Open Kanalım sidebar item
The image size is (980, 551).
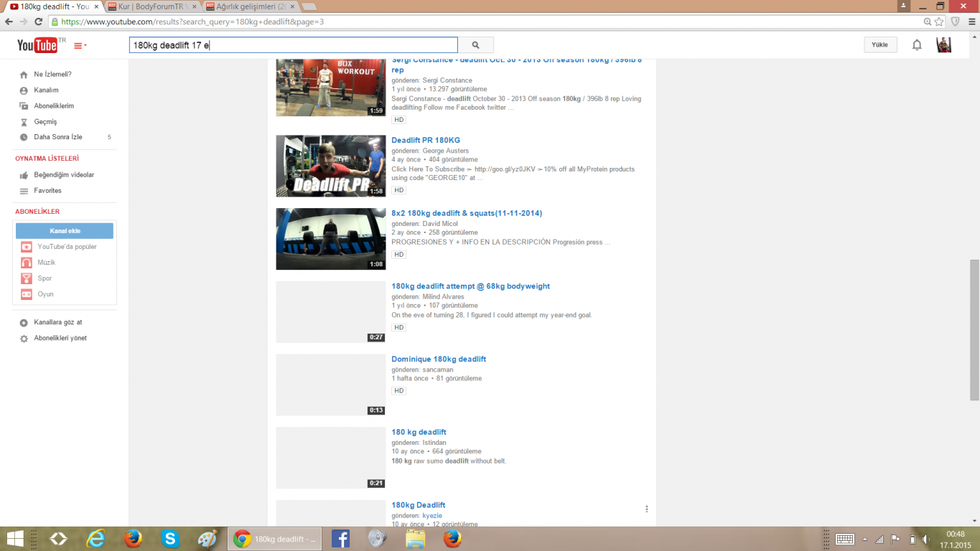[x=46, y=90]
